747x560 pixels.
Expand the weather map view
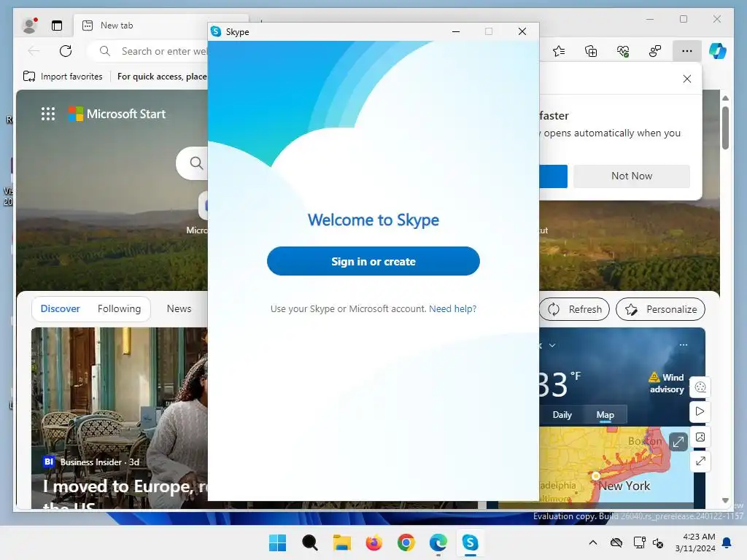[678, 441]
